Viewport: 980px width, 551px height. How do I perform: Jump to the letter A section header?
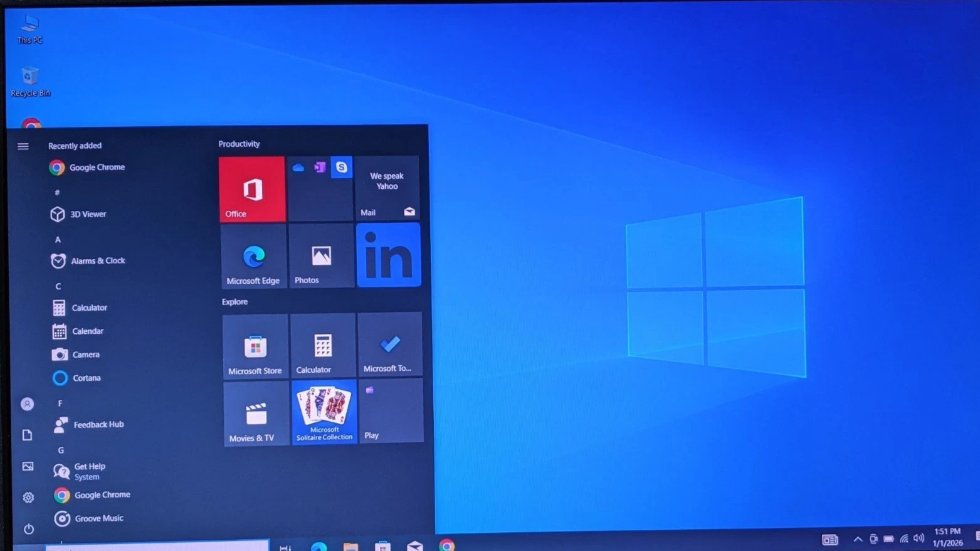58,239
